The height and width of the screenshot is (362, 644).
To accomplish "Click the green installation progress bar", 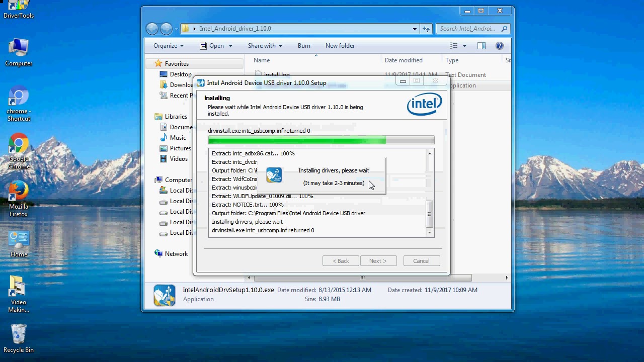I will [x=321, y=140].
